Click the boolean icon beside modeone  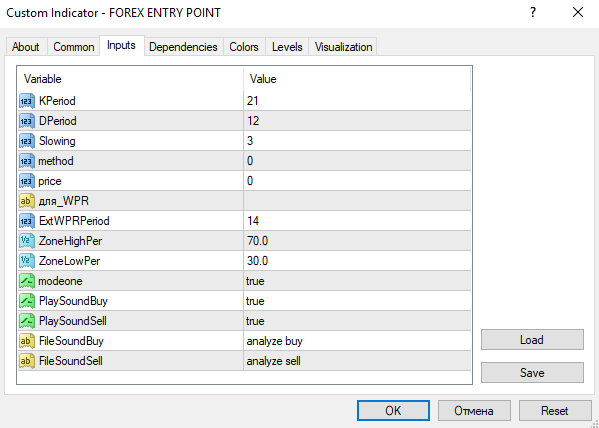point(27,281)
